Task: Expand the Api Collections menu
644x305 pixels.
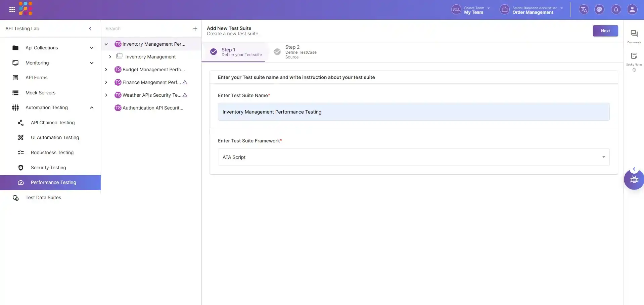Action: click(92, 48)
